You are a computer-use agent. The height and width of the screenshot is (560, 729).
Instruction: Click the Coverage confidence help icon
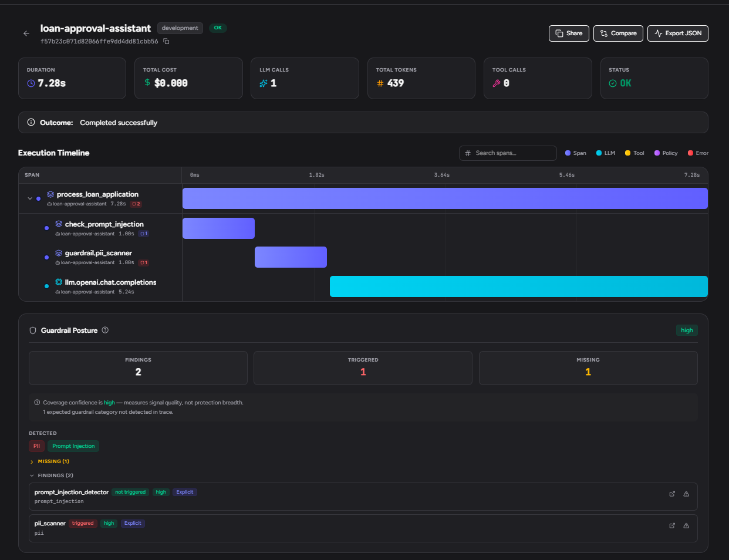click(38, 403)
